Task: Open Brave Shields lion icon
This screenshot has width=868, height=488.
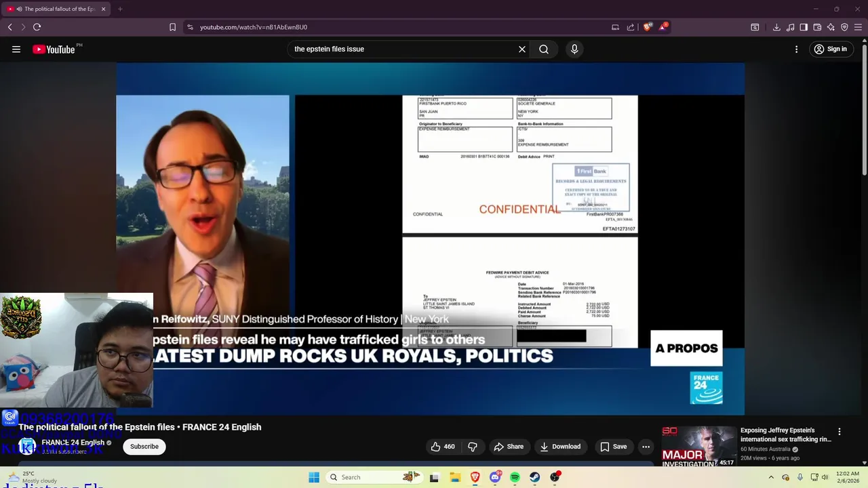Action: point(648,27)
